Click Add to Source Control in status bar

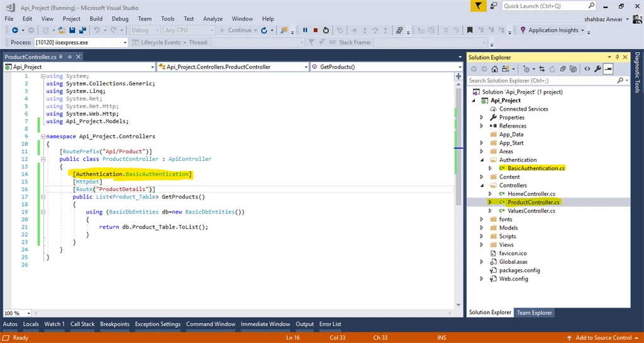pyautogui.click(x=602, y=338)
